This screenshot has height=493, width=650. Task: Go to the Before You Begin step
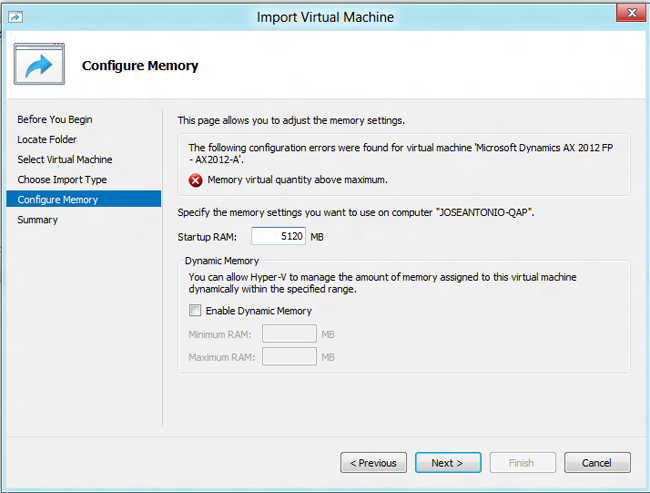click(x=55, y=119)
